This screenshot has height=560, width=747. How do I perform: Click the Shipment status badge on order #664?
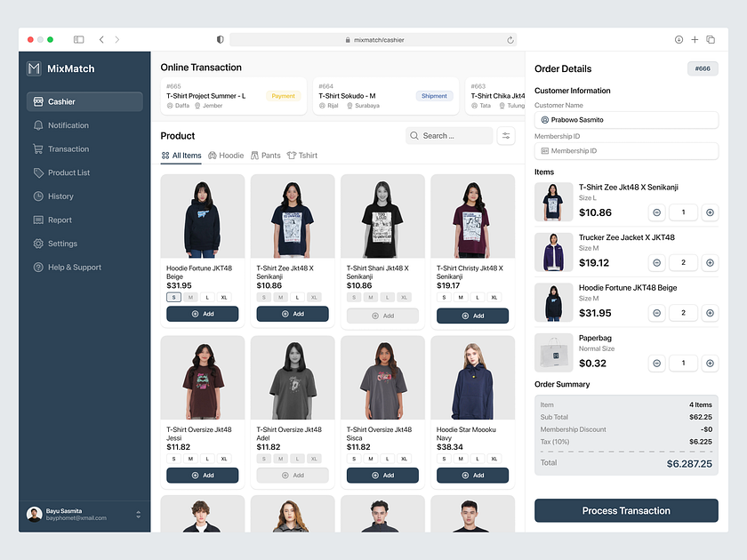[x=435, y=96]
